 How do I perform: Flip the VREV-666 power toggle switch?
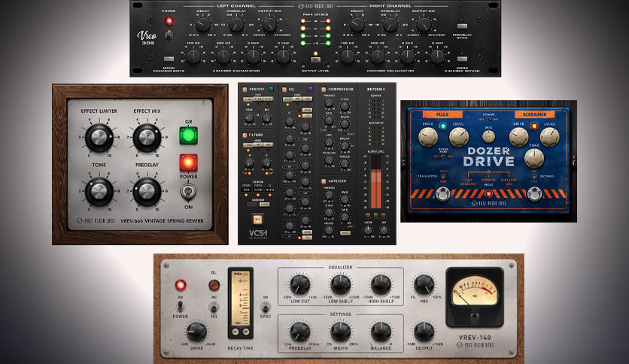(x=188, y=191)
